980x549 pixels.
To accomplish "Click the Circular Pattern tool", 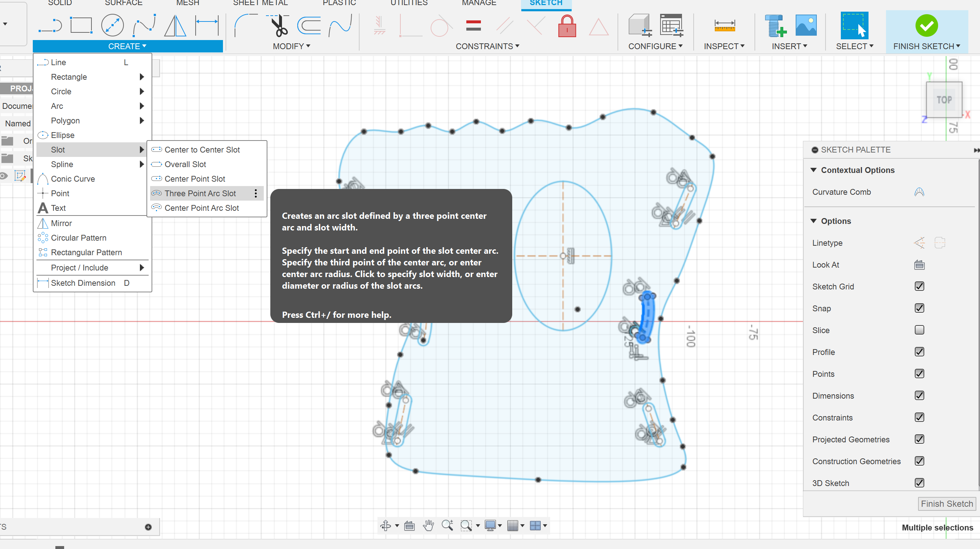I will (x=78, y=237).
